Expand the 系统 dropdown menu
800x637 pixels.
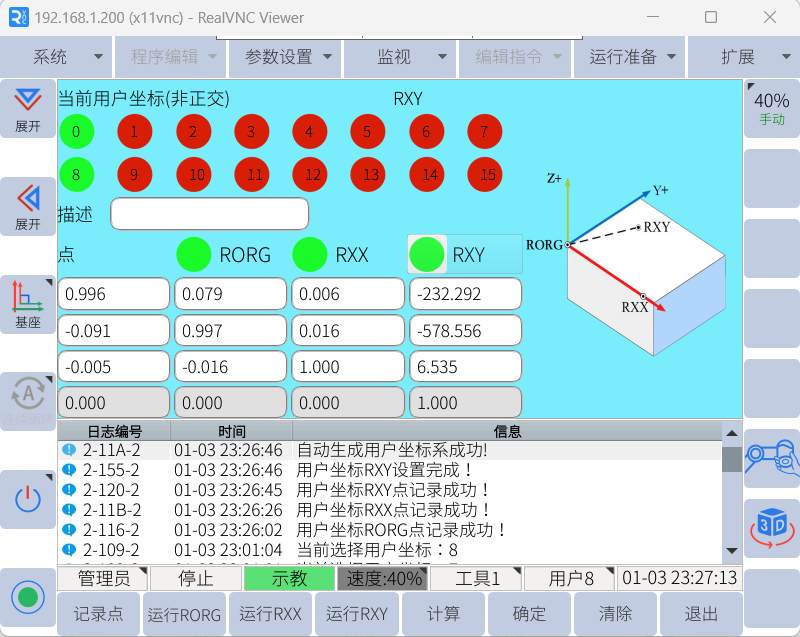pos(57,57)
